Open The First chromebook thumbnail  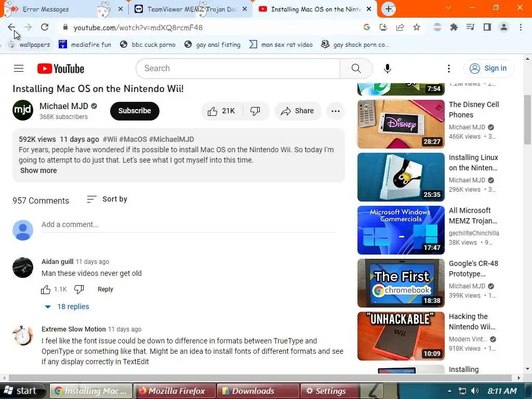401,283
